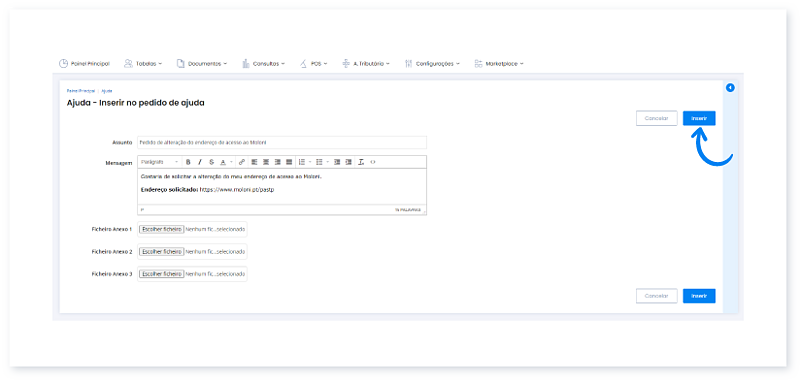Click the top Inserir button

point(699,118)
